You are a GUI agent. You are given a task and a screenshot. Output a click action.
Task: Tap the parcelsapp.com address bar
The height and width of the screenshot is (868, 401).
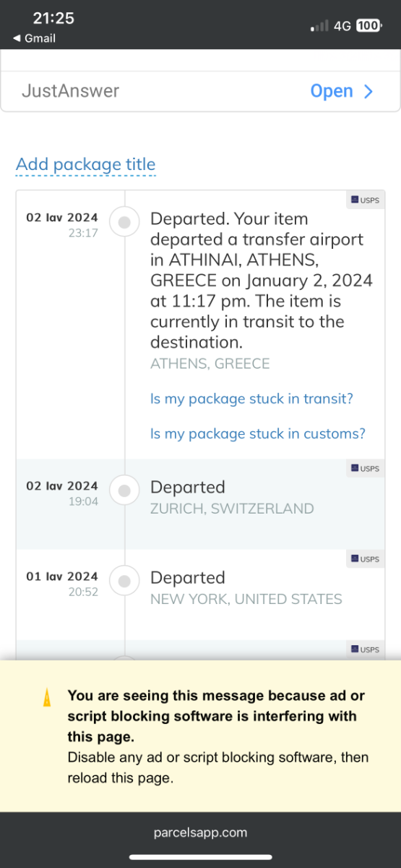(200, 833)
